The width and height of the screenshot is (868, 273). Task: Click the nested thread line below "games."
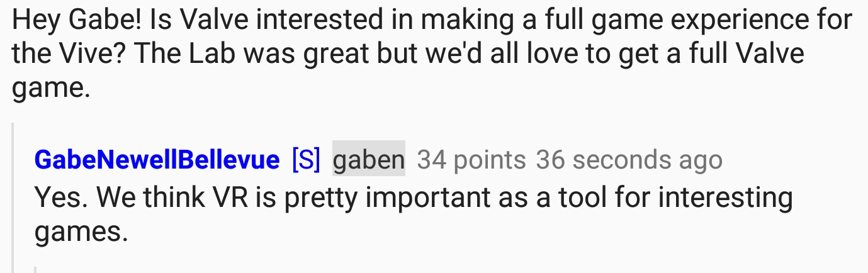[x=36, y=269]
